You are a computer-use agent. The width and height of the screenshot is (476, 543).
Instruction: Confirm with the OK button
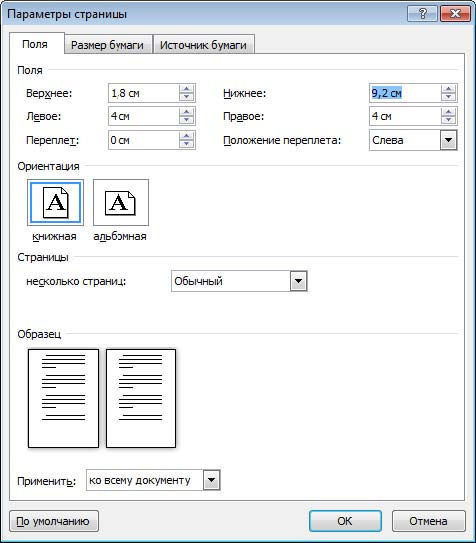(345, 521)
